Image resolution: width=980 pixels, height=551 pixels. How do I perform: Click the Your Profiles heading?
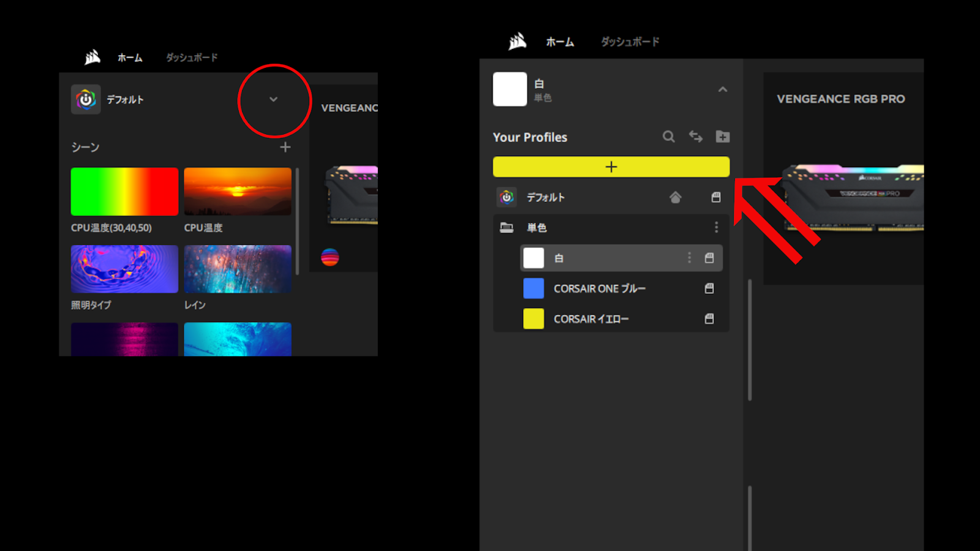click(x=530, y=137)
